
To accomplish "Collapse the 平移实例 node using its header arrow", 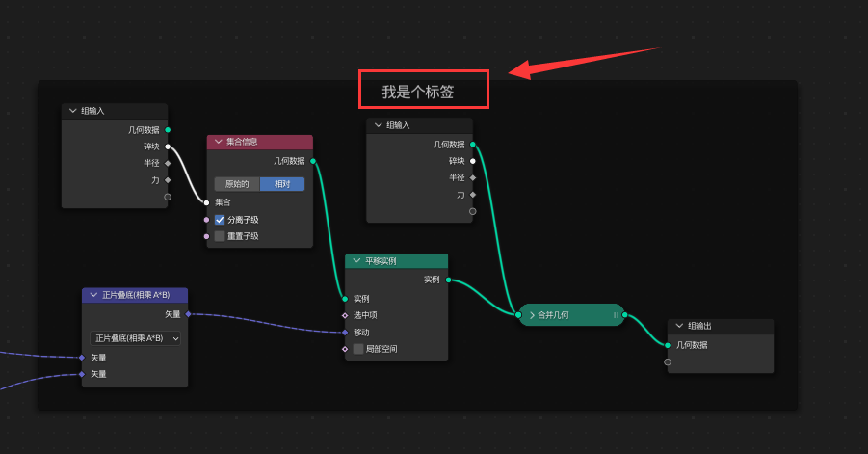I will click(x=356, y=261).
